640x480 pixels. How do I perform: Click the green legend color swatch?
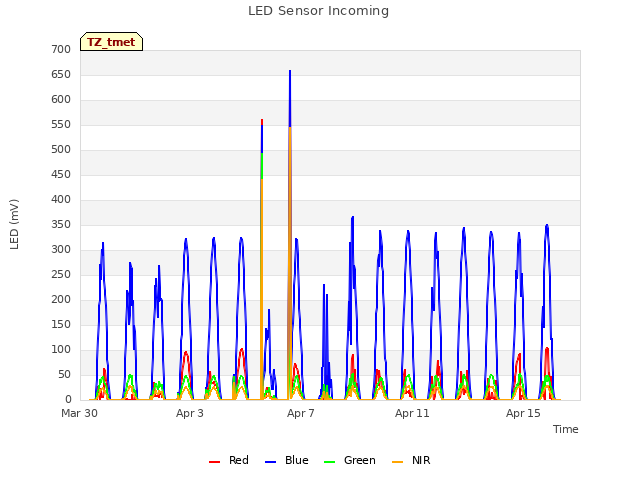tap(329, 462)
